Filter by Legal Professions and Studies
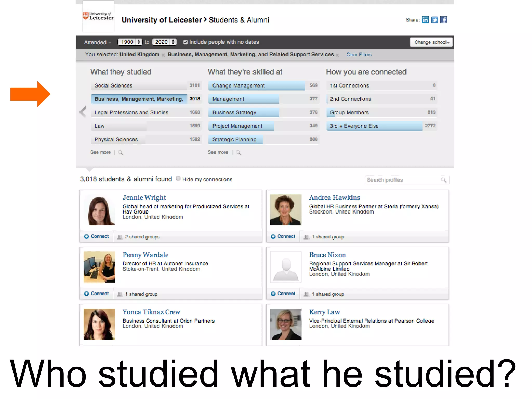532x399 pixels. [x=146, y=112]
